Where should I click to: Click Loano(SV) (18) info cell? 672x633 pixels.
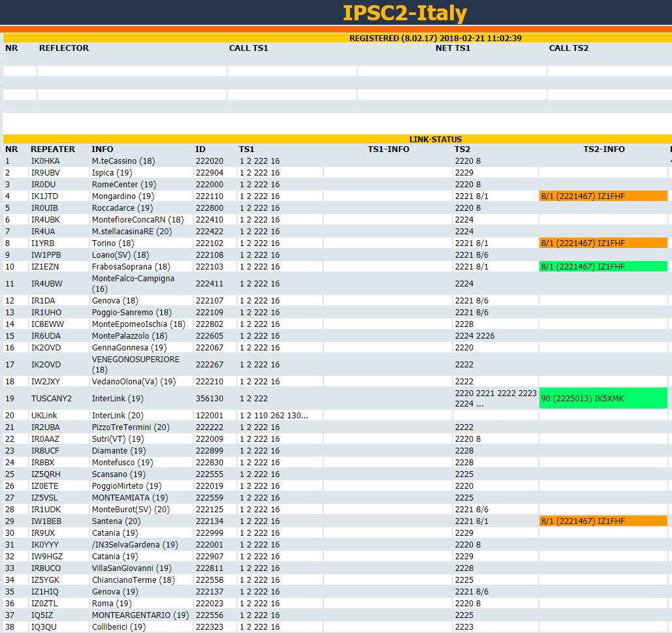(142, 255)
